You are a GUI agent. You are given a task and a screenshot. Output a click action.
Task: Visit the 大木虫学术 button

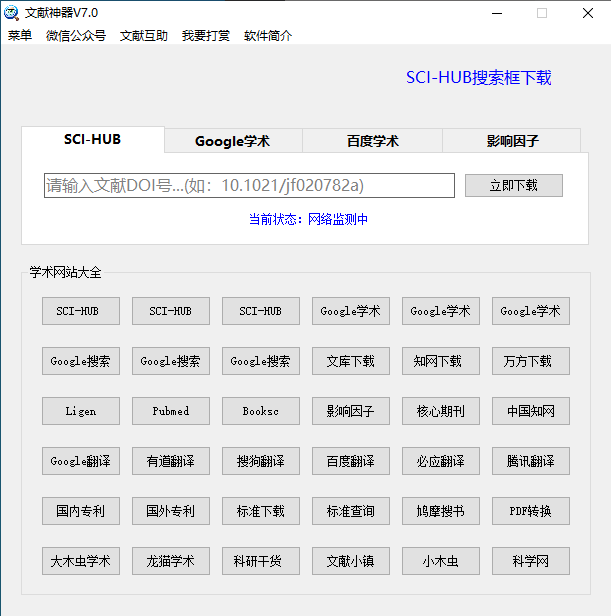pos(81,561)
